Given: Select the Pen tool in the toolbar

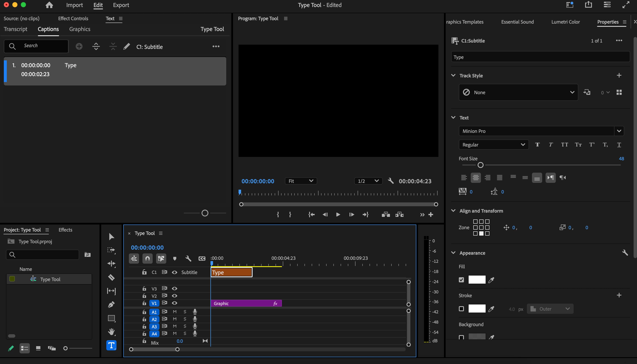Looking at the screenshot, I should (111, 304).
